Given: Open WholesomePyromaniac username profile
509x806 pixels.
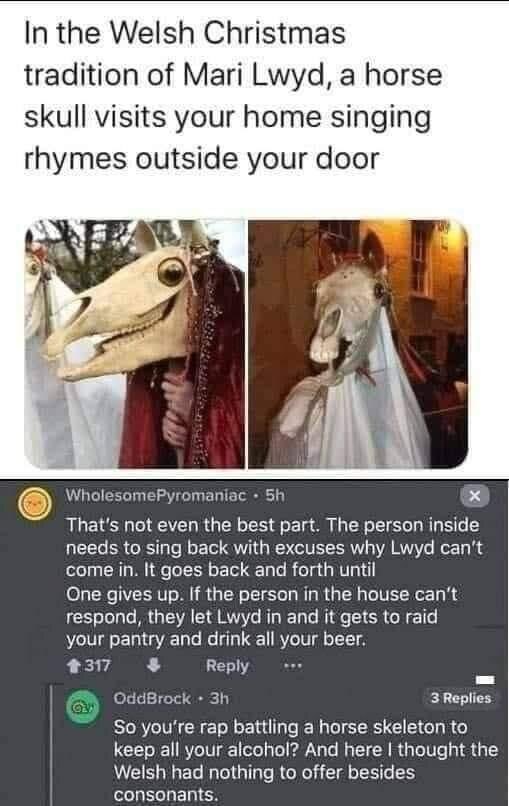Looking at the screenshot, I should point(156,496).
